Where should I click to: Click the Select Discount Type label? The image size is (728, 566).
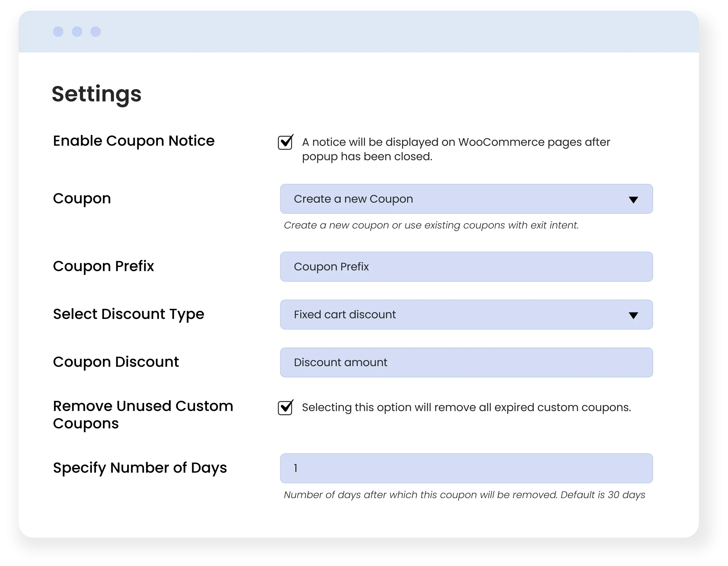128,314
